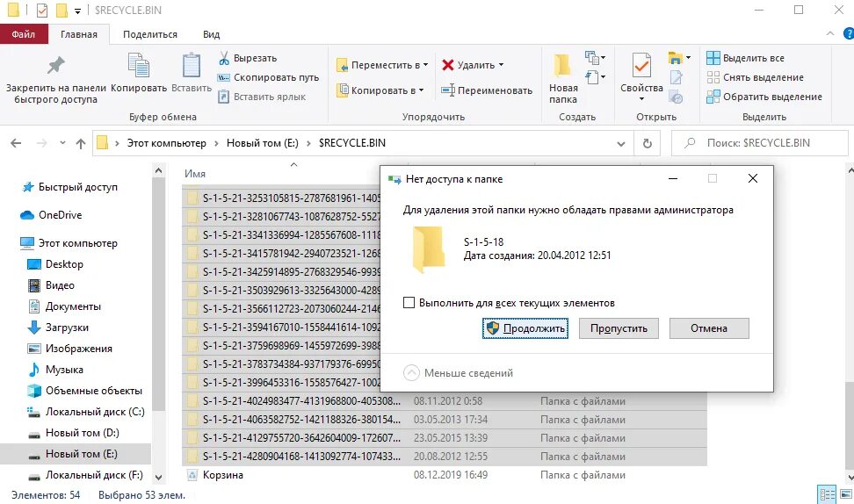Image resolution: width=854 pixels, height=504 pixels.
Task: Sort by the Имя column header
Action: (x=195, y=174)
